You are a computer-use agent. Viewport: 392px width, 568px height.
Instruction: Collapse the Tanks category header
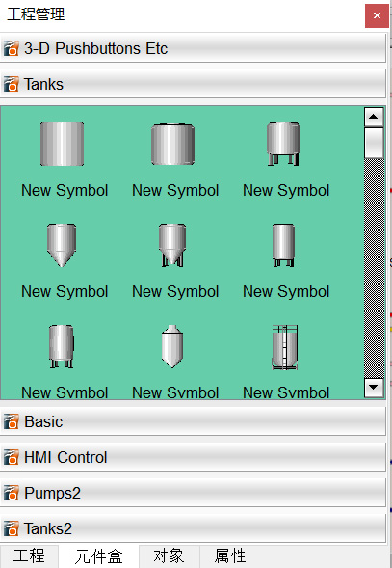point(193,84)
